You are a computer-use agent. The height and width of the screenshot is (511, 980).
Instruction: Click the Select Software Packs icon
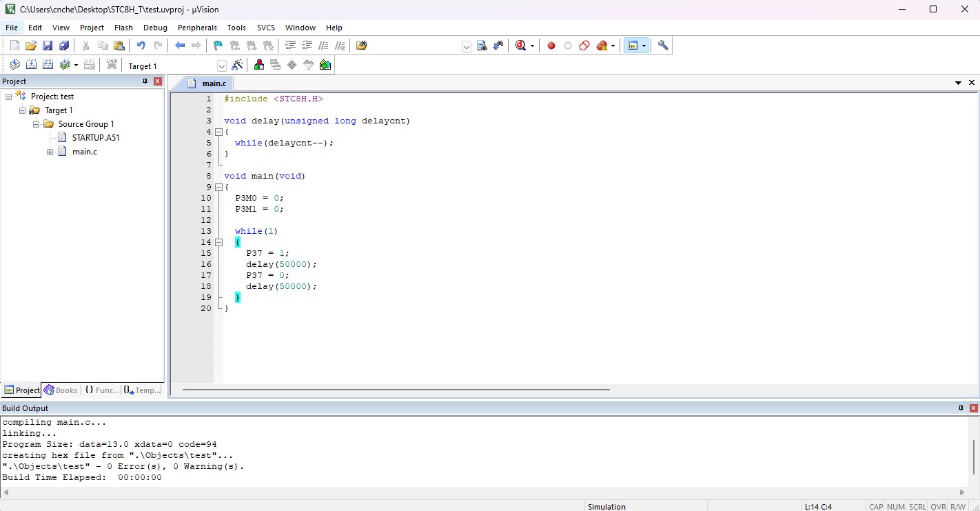(309, 65)
